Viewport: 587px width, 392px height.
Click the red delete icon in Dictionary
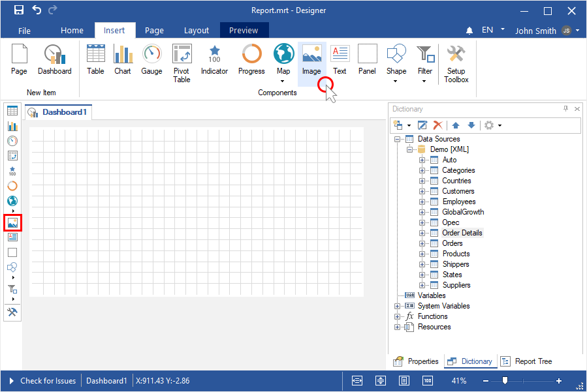click(x=438, y=125)
